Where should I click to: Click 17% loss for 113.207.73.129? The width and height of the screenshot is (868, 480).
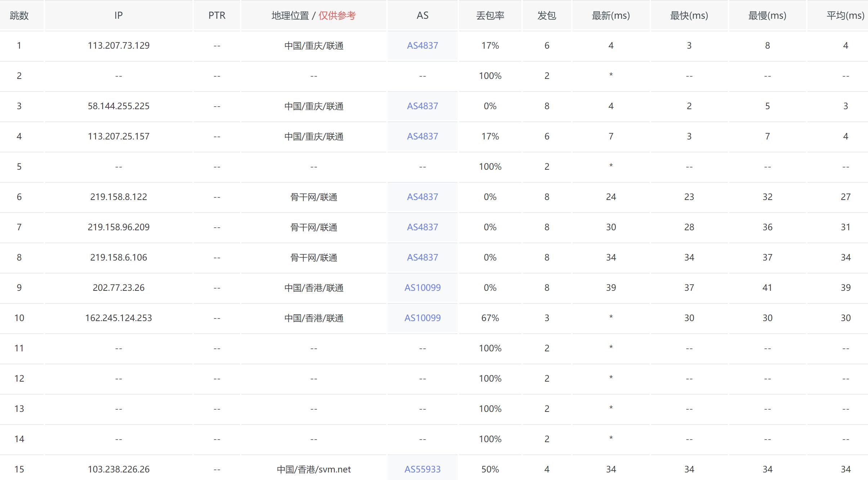[x=490, y=45]
